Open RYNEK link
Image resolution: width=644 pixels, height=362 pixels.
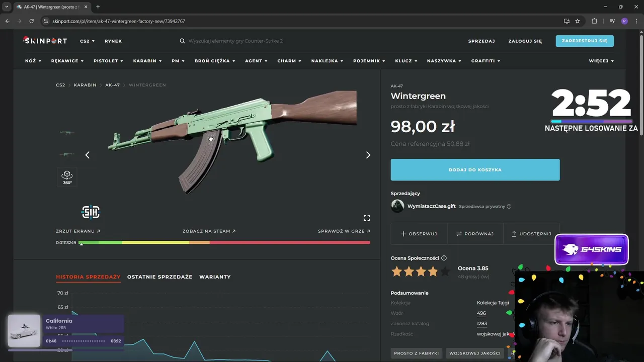[113, 41]
